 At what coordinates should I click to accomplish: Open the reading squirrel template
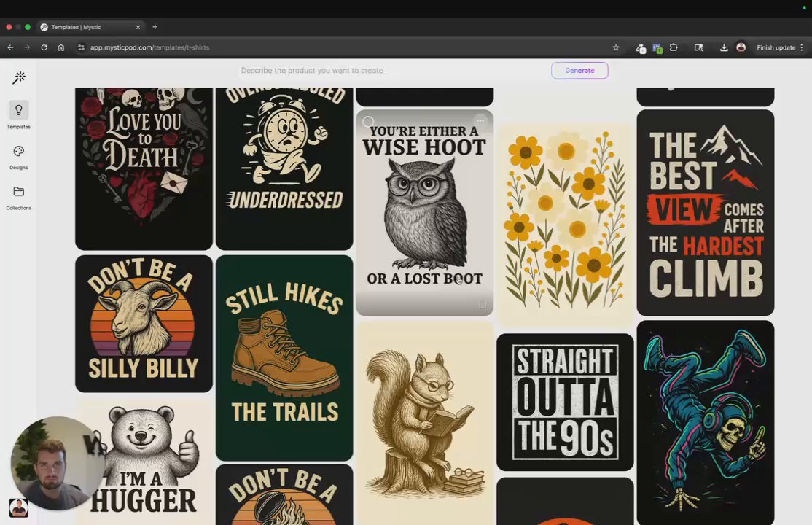(425, 423)
